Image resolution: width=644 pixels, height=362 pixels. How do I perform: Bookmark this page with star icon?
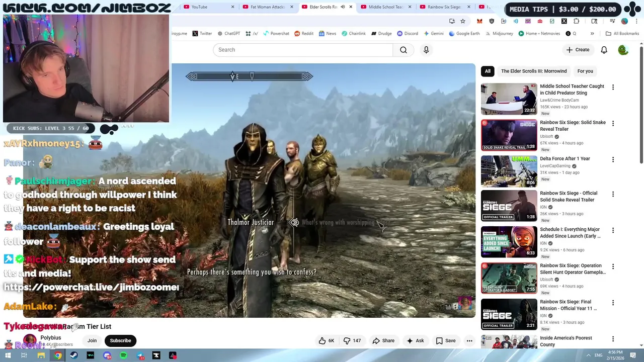click(x=463, y=21)
